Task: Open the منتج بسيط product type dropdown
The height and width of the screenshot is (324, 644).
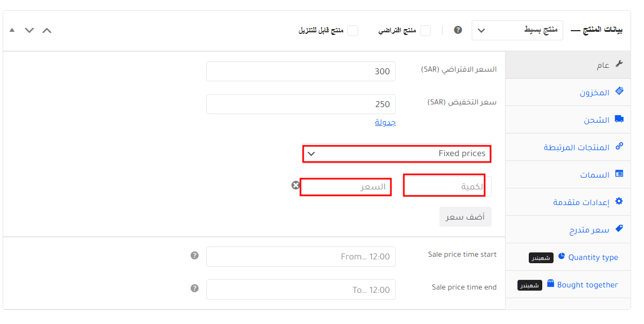Action: (517, 31)
